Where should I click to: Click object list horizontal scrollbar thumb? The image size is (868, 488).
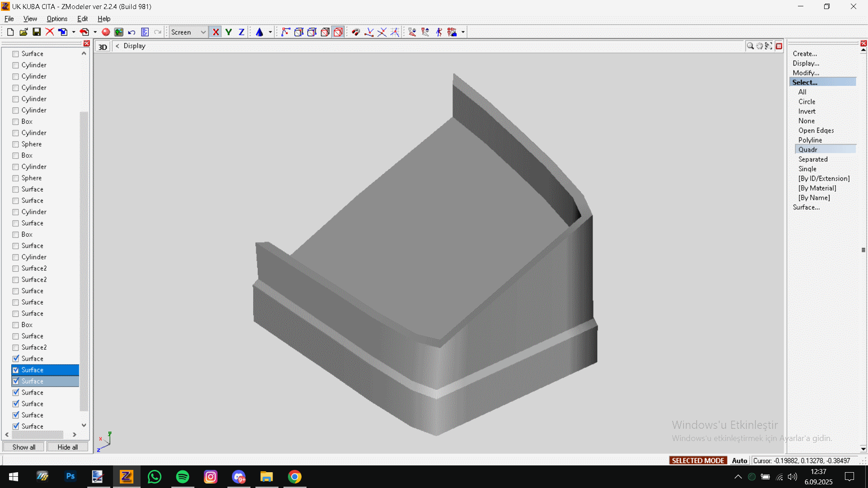pos(38,435)
